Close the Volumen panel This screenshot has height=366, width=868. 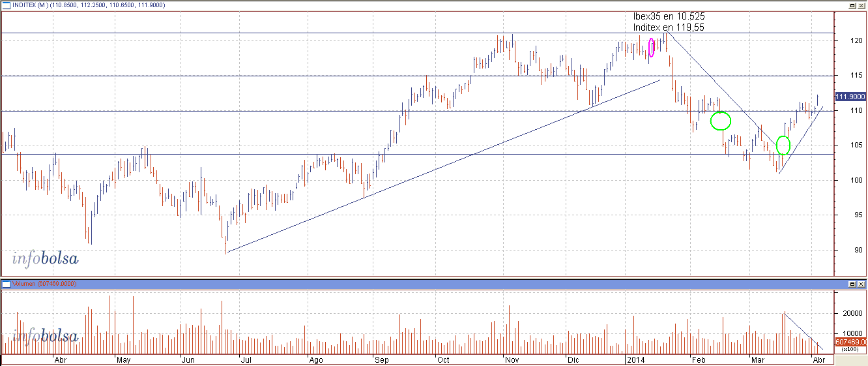[x=861, y=284]
